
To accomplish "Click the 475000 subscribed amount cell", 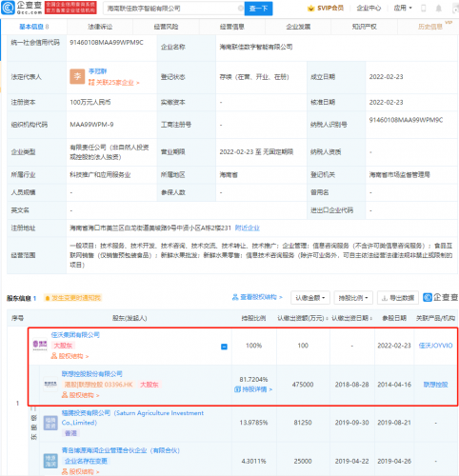I will [x=303, y=385].
